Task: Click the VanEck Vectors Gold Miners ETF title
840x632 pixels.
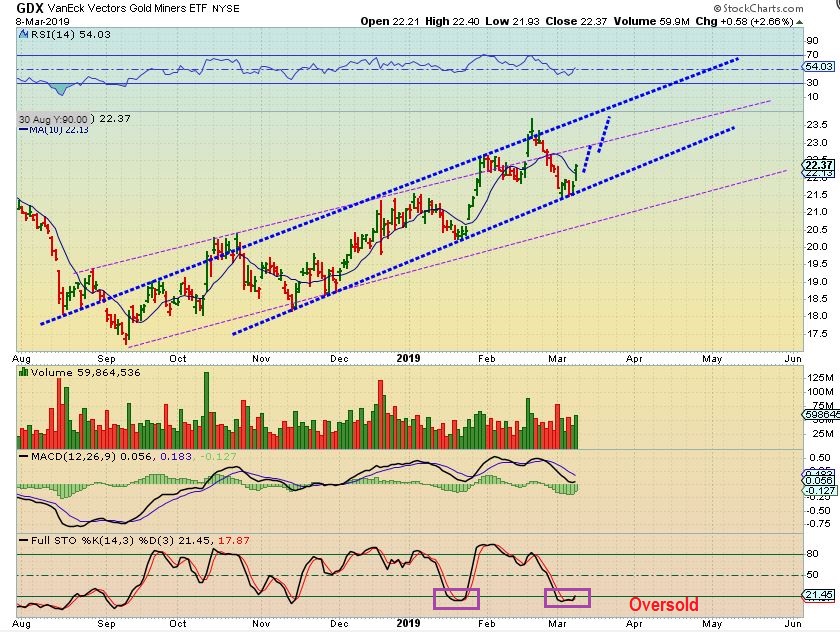Action: (128, 9)
